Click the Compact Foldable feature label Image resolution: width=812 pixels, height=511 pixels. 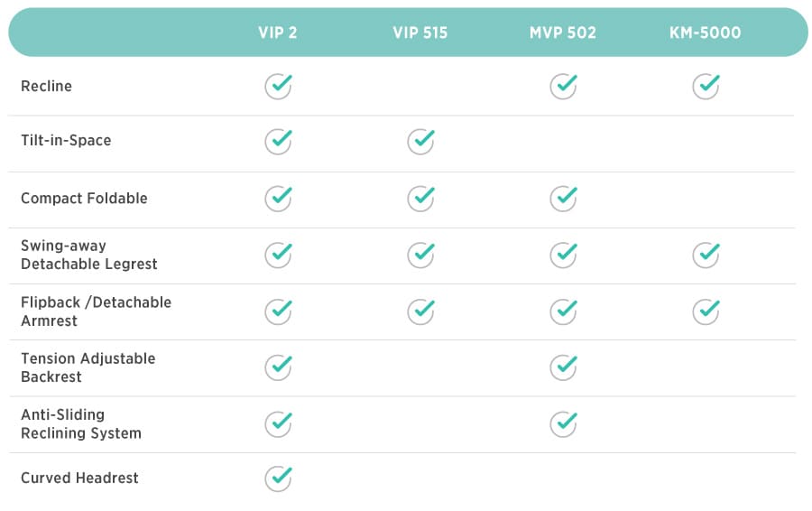tap(84, 198)
